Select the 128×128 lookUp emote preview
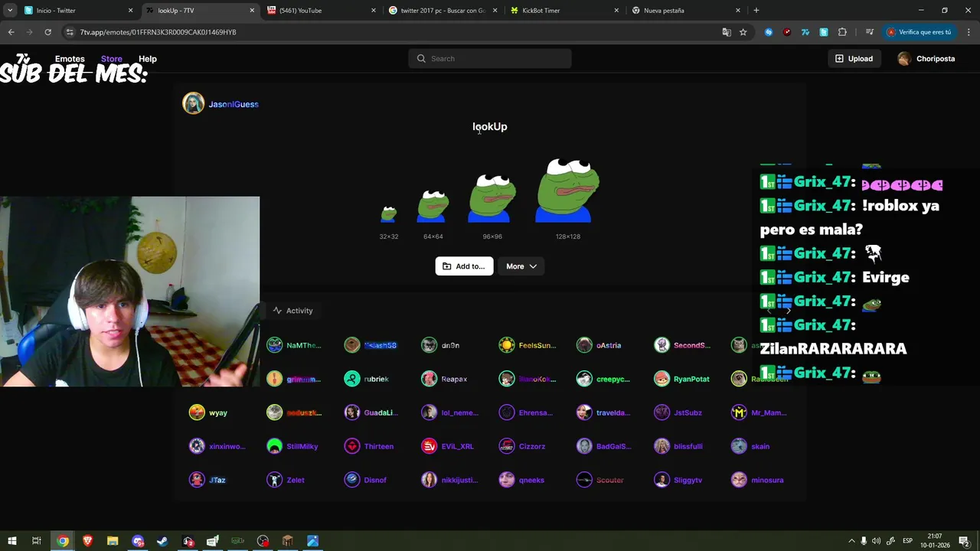The height and width of the screenshot is (551, 980). pos(568,191)
